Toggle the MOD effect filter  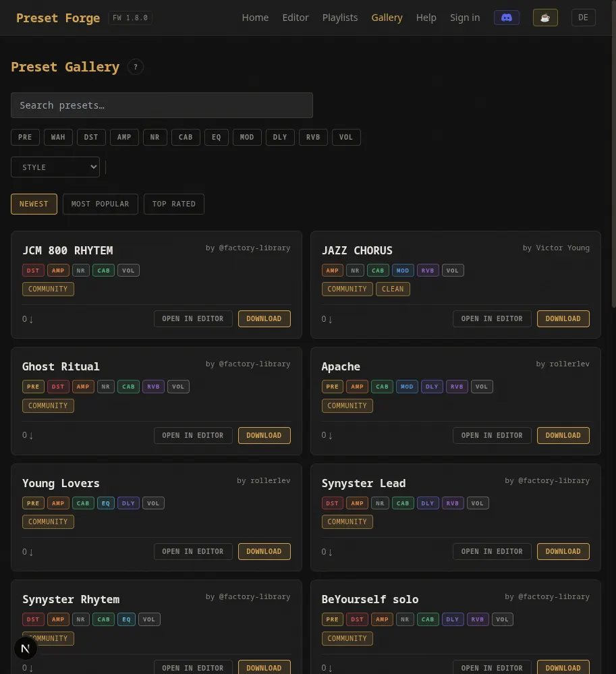pyautogui.click(x=247, y=137)
